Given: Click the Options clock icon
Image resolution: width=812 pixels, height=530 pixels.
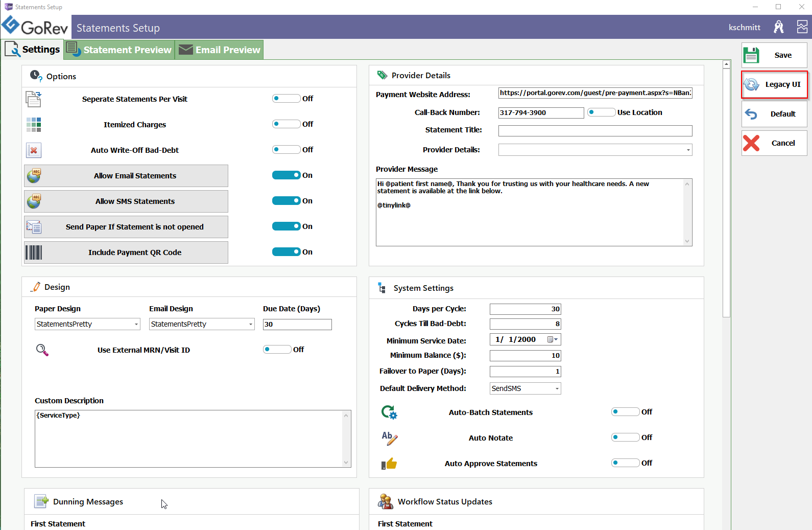Looking at the screenshot, I should (36, 76).
